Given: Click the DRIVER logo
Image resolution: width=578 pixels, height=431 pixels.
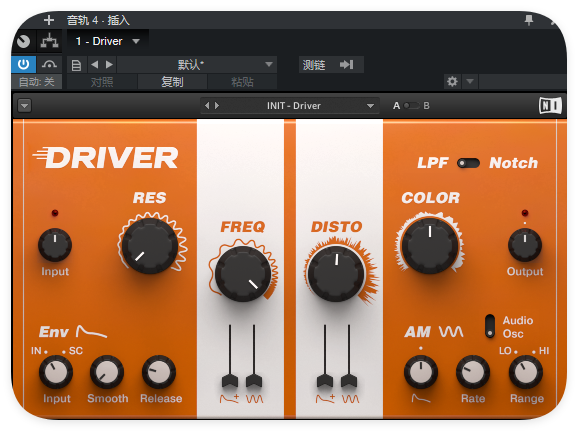Looking at the screenshot, I should pyautogui.click(x=105, y=158).
